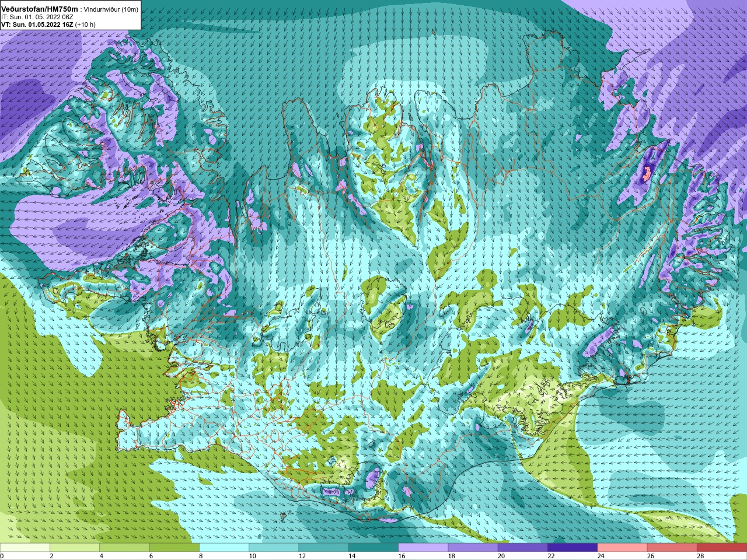Click the 0–2 pale yellow legend swatch
The height and width of the screenshot is (560, 747).
25,548
